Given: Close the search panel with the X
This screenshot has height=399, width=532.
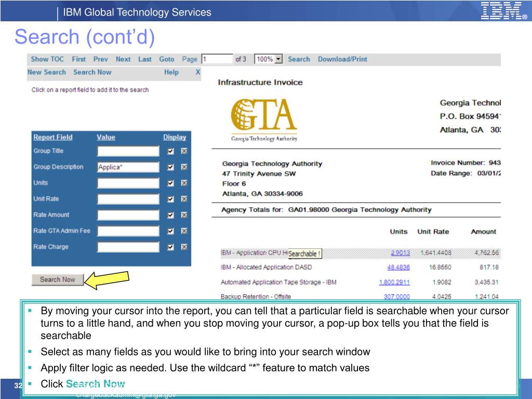Looking at the screenshot, I should pos(198,72).
